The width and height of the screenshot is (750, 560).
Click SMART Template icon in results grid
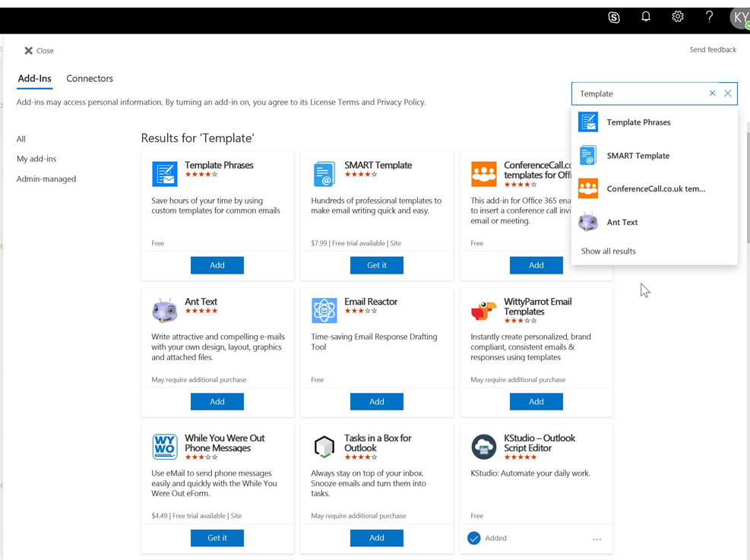(324, 173)
